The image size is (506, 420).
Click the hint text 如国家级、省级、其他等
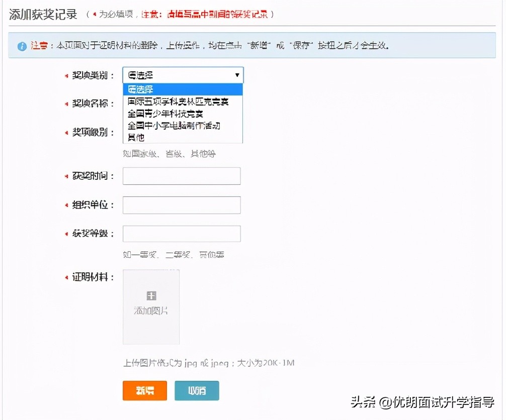(169, 154)
